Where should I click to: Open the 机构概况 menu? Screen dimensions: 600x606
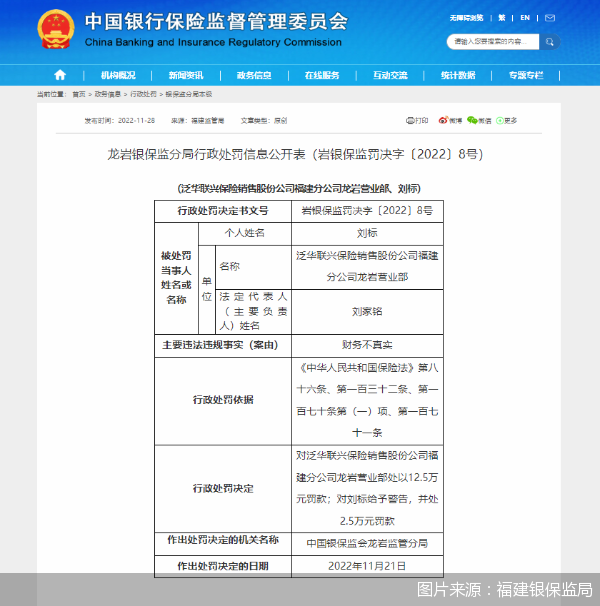[118, 75]
